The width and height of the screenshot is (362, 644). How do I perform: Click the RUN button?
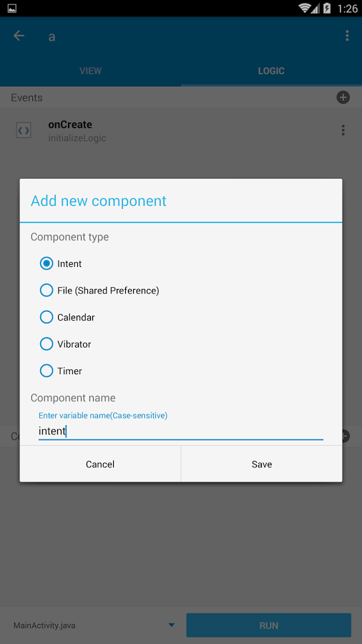pos(269,625)
